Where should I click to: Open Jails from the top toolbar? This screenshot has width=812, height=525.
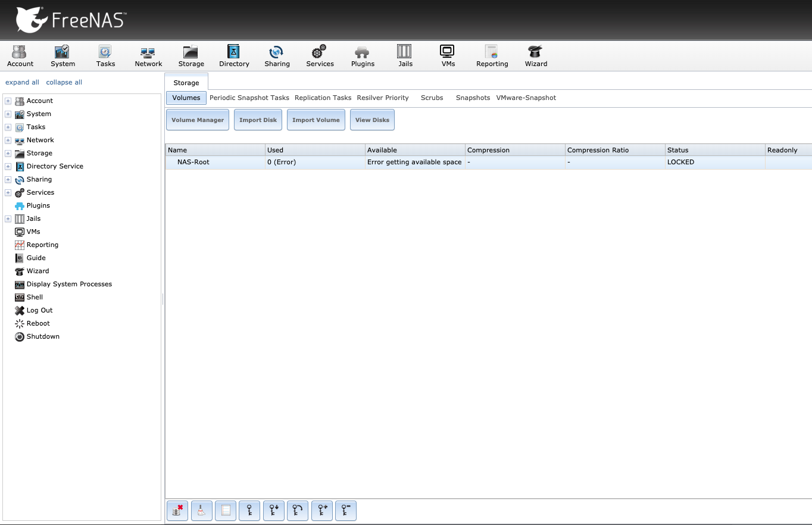coord(405,56)
